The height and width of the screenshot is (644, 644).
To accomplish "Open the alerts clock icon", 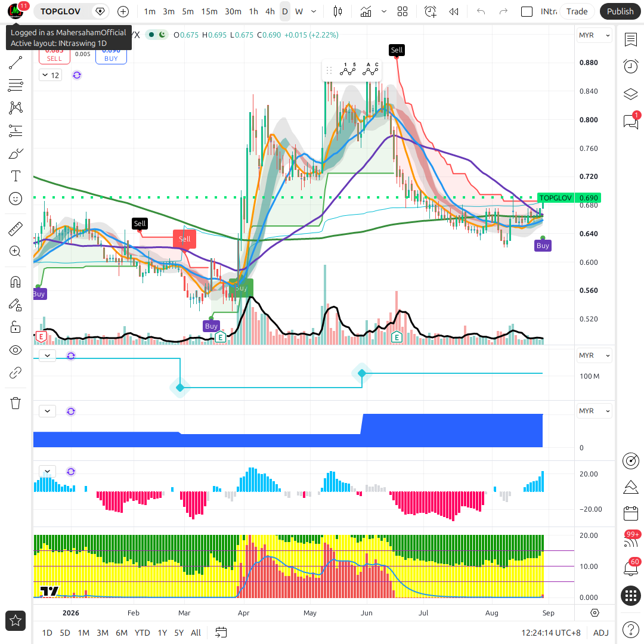I will click(x=630, y=66).
